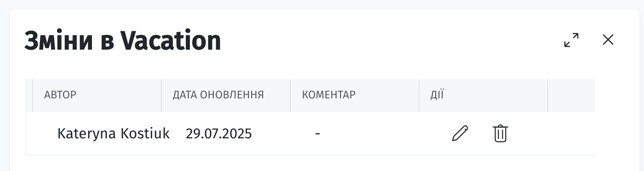Click the divider between Дата оновлення and Коментар

[x=290, y=96]
